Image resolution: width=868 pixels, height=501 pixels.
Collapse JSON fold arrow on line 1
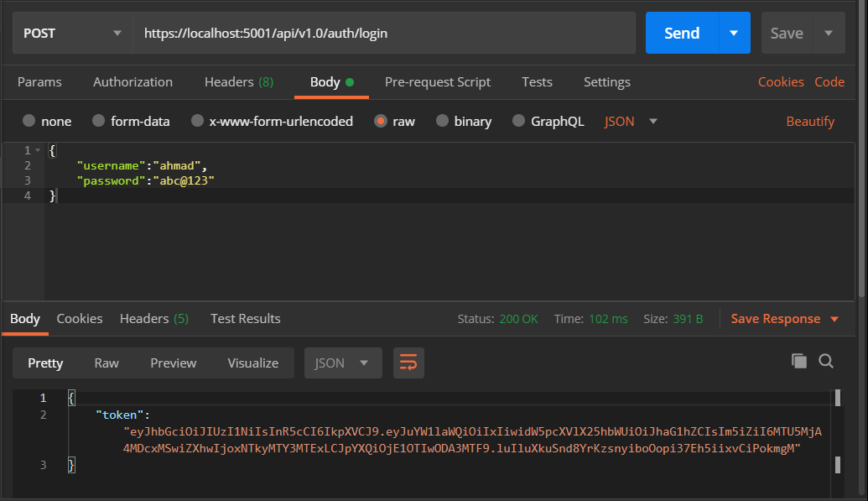pyautogui.click(x=38, y=150)
